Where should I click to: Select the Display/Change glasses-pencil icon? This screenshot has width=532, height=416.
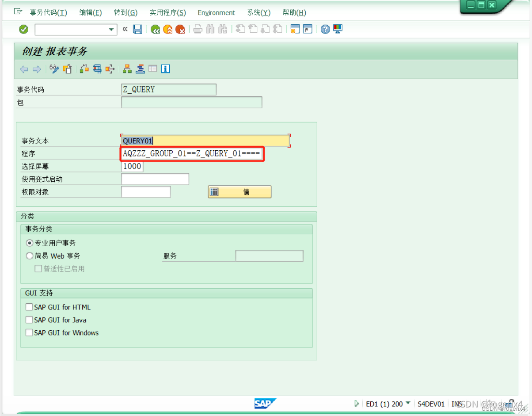click(53, 69)
